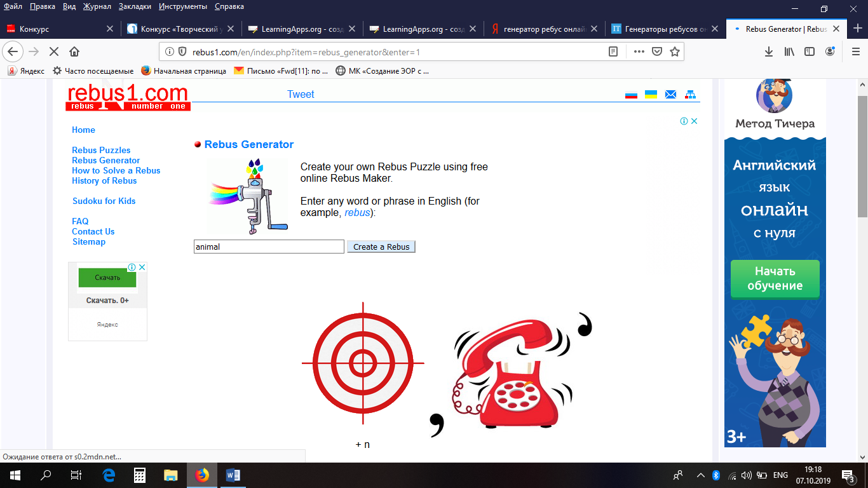Click the Начать обучение ad button
Image resolution: width=868 pixels, height=488 pixels.
[x=775, y=278]
